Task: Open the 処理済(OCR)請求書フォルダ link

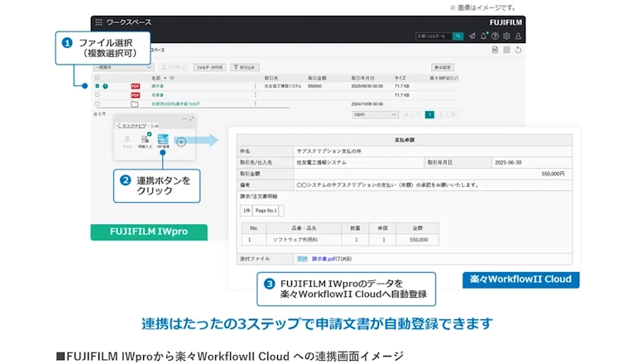Action: point(175,104)
